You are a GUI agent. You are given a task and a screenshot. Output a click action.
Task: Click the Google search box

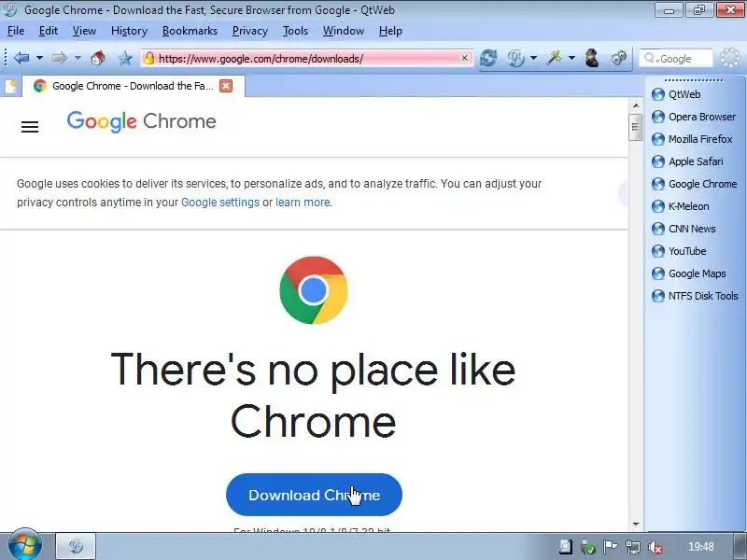[676, 59]
